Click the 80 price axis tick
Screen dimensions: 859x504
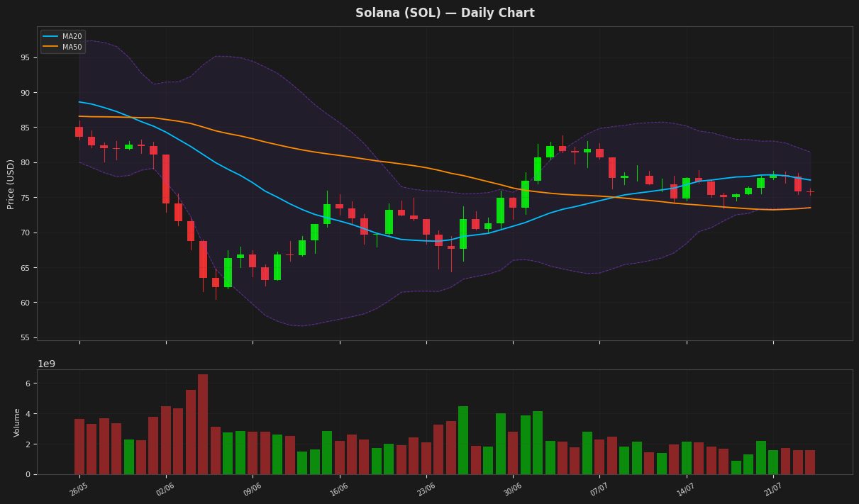(x=26, y=162)
